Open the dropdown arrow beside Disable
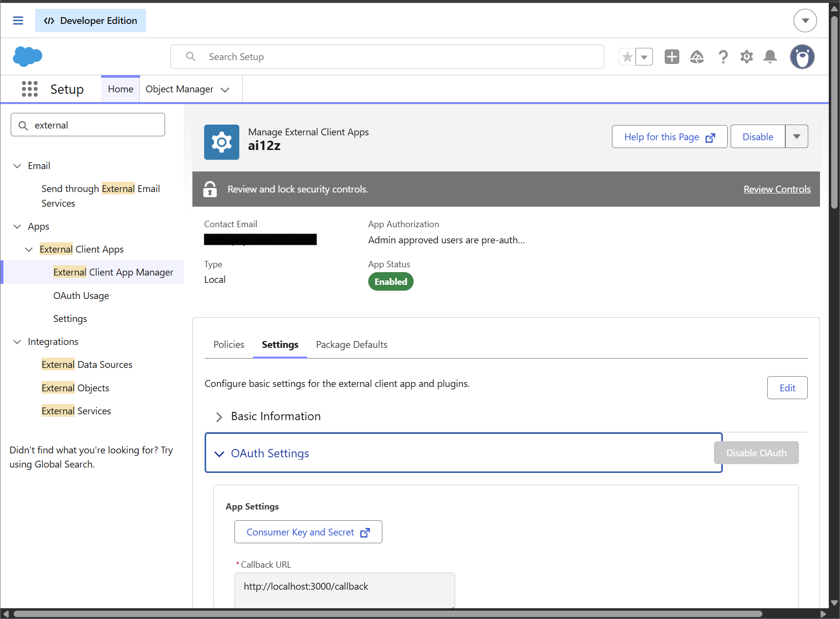 tap(797, 137)
